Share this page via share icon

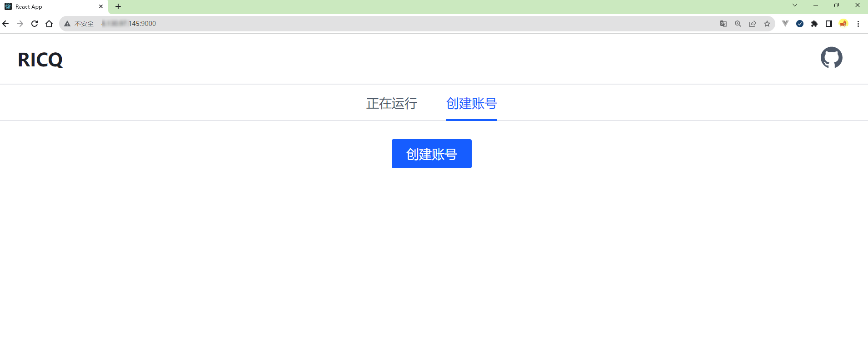click(x=753, y=24)
